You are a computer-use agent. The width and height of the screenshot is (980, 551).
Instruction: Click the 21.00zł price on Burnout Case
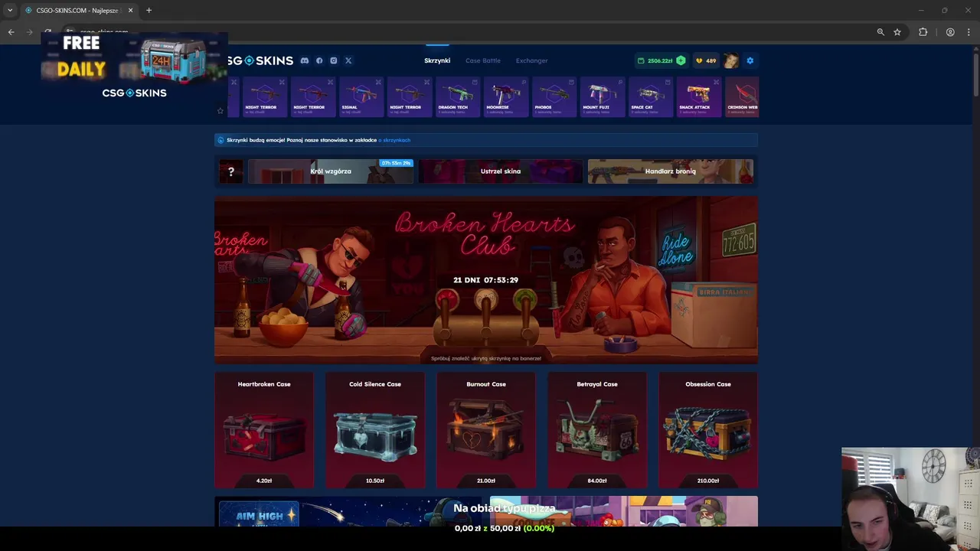486,481
